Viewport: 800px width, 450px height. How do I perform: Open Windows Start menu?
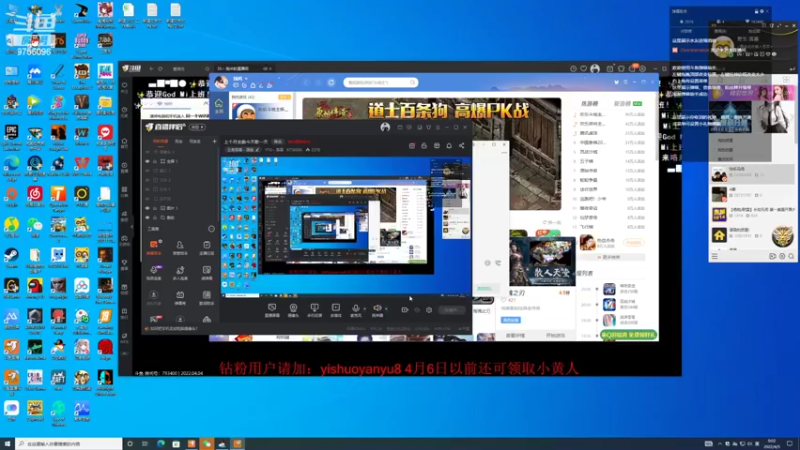pyautogui.click(x=7, y=444)
